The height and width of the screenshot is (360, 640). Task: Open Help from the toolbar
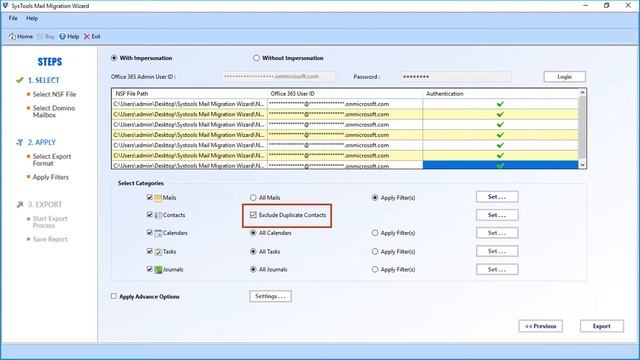[69, 36]
